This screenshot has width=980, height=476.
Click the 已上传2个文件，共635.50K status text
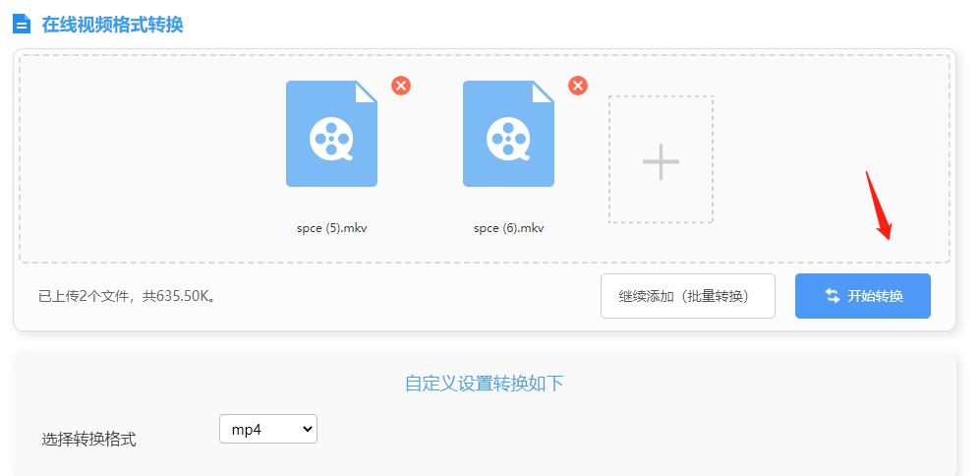coord(128,296)
